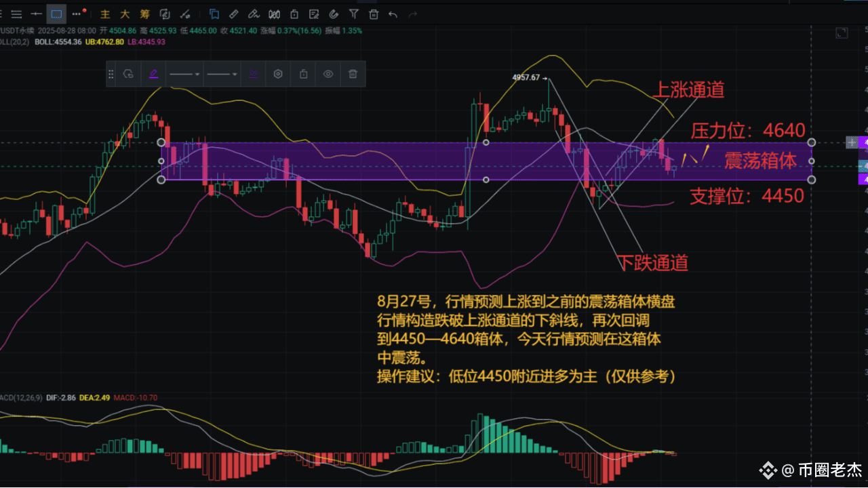868x488 pixels.
Task: Click the bottom-right handle of purple rectangle
Action: tap(812, 180)
